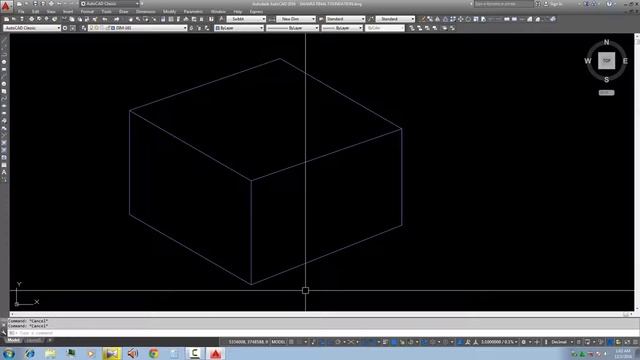Open the linetype ByLayer dropdown
Screen dimensions: 640x360
tap(292, 28)
